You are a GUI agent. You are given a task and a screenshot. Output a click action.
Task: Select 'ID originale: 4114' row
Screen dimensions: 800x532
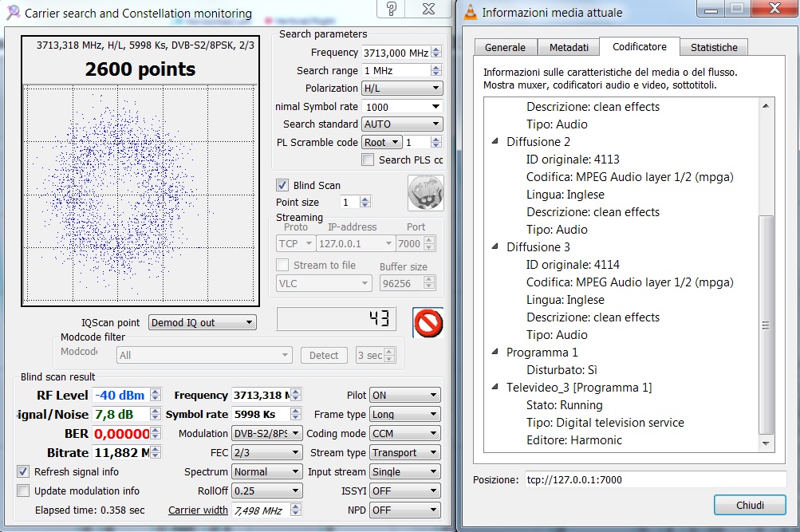[x=573, y=264]
